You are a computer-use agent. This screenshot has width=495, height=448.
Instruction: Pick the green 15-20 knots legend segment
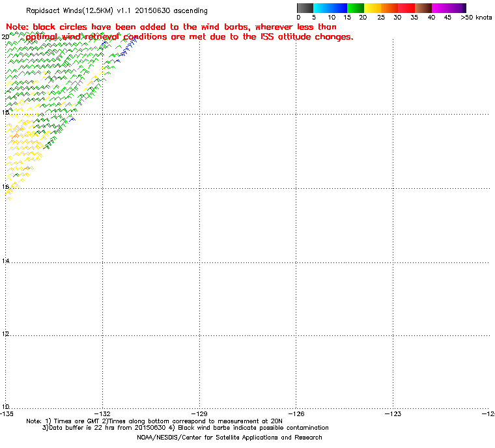click(356, 8)
